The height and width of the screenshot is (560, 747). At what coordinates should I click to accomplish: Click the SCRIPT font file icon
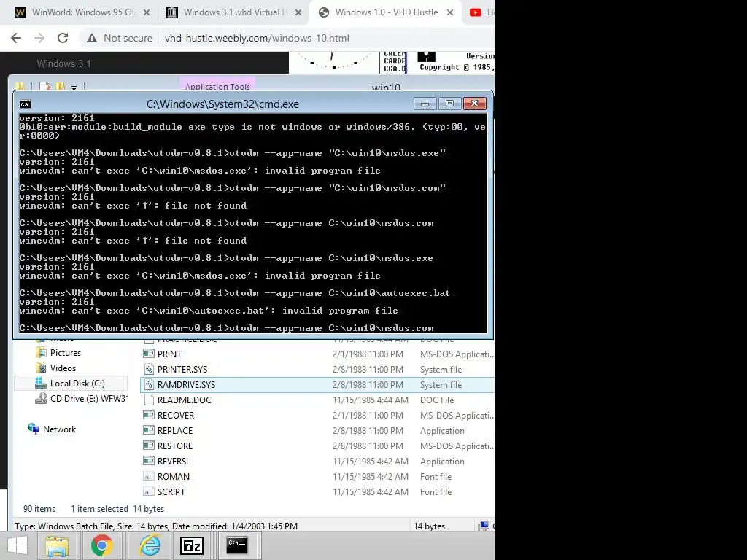click(149, 491)
